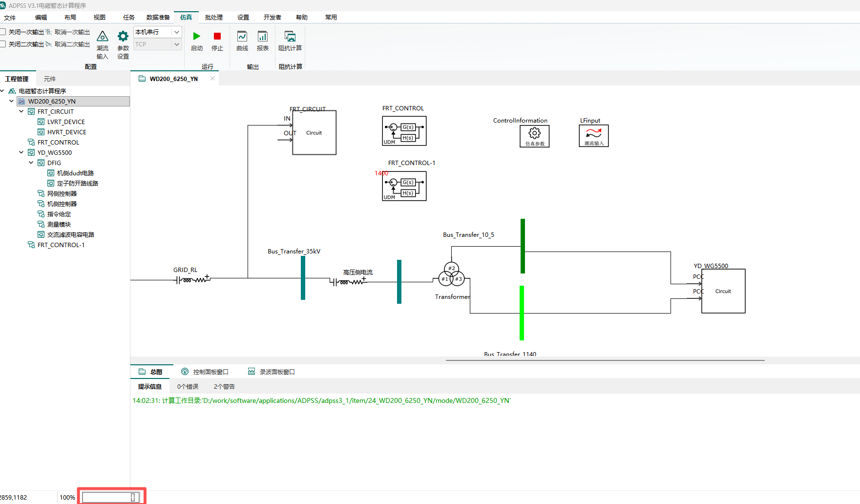This screenshot has width=860, height=504.
Task: Click the red 停止 stop icon
Action: coord(217,37)
